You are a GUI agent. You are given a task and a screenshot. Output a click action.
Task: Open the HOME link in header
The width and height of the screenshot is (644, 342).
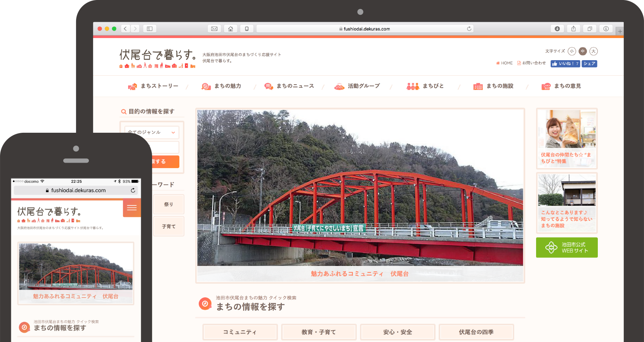(x=504, y=63)
